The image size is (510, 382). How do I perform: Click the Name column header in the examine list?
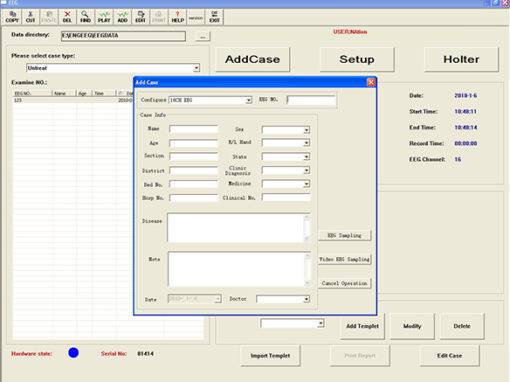click(64, 93)
